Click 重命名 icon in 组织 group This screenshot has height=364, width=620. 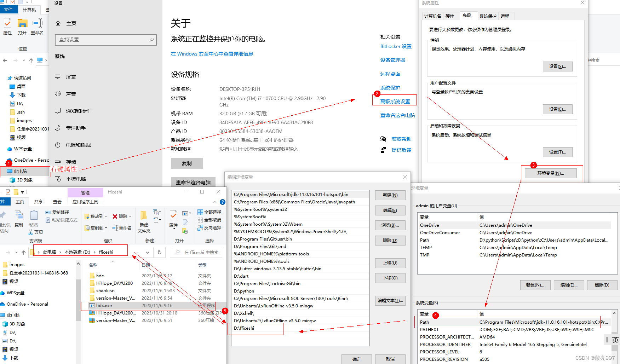(115, 228)
